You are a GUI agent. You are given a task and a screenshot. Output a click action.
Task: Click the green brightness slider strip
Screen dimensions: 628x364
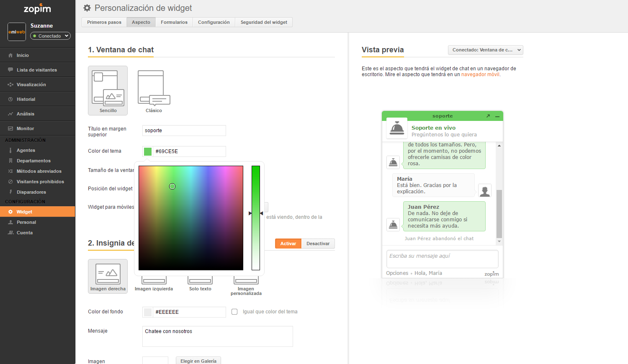click(256, 218)
